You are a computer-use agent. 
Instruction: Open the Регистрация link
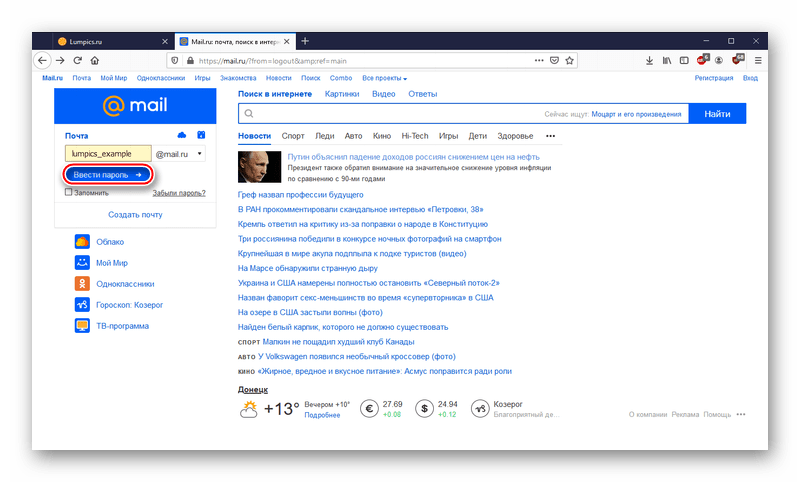click(714, 78)
